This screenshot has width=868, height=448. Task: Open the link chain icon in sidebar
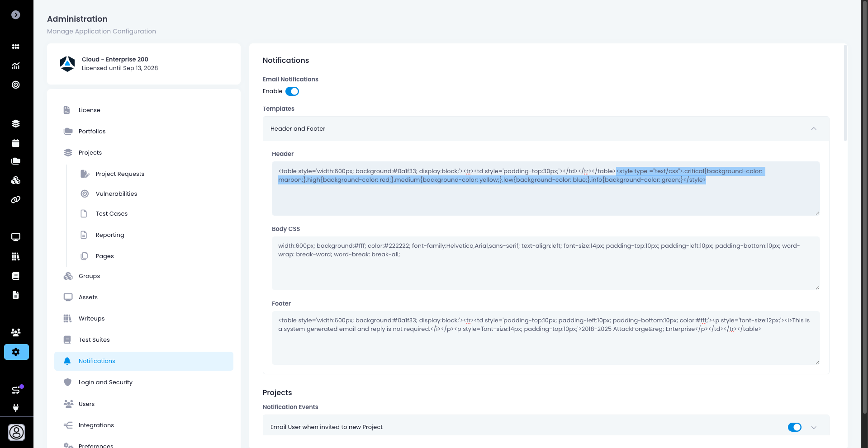(x=16, y=200)
